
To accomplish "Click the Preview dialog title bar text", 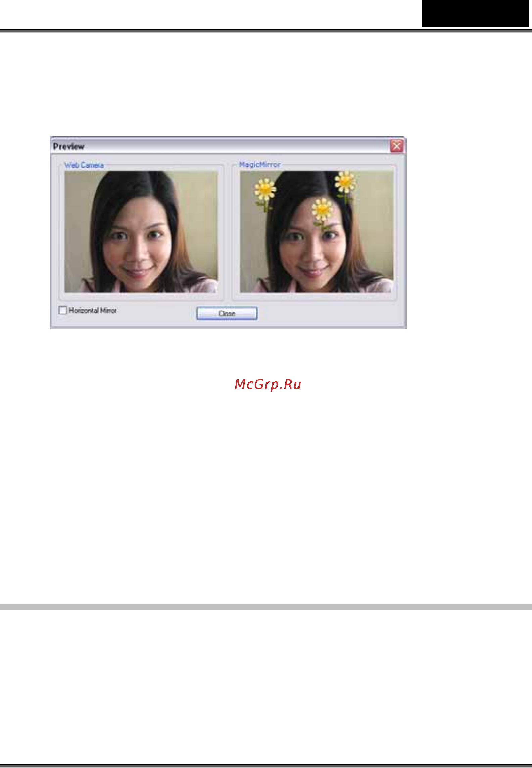I will (69, 146).
